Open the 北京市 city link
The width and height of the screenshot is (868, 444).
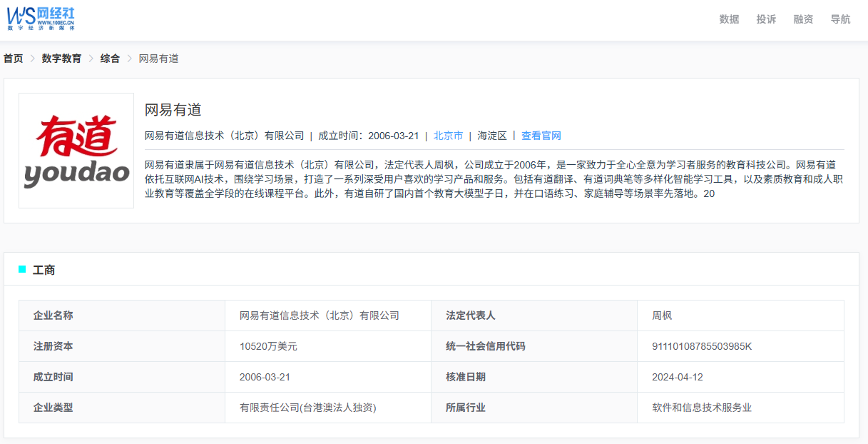pos(448,136)
